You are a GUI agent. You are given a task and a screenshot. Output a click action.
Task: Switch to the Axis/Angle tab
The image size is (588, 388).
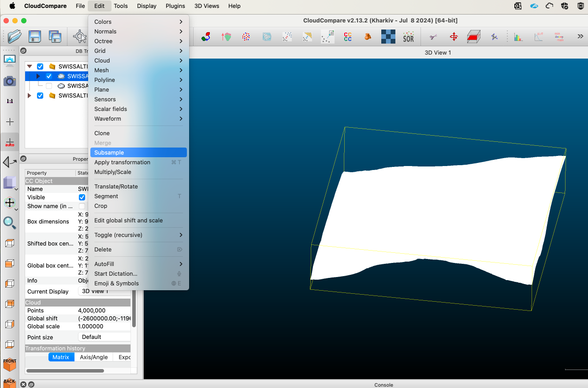pos(94,357)
